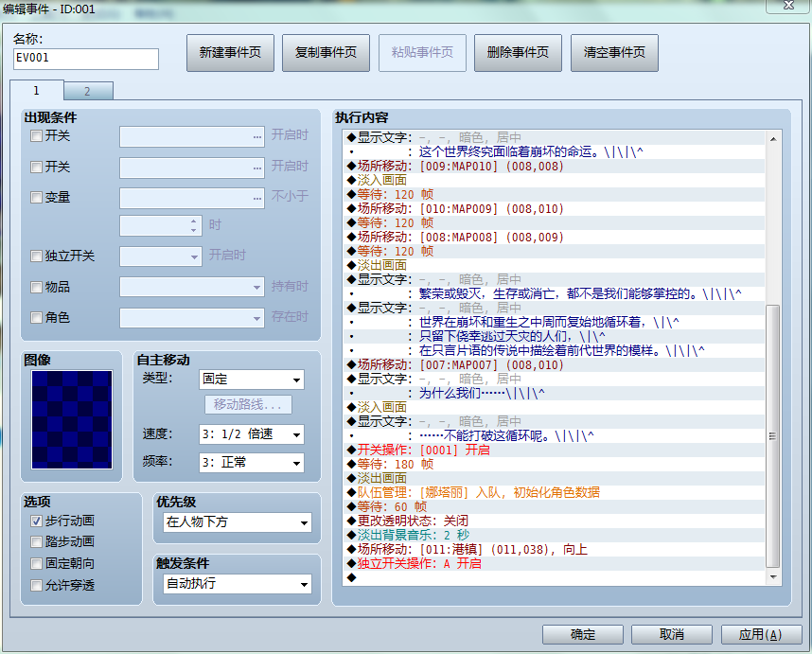Screen dimensions: 812x654
Task: Open the 速度 dropdown showing 1/2 倍速
Action: click(x=252, y=434)
